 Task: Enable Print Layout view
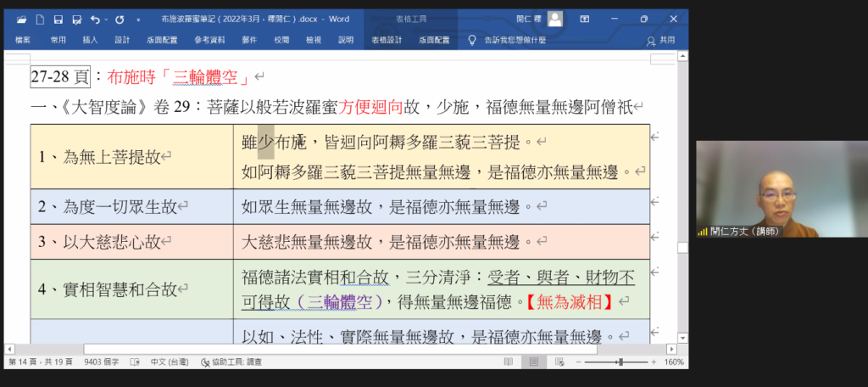(533, 362)
